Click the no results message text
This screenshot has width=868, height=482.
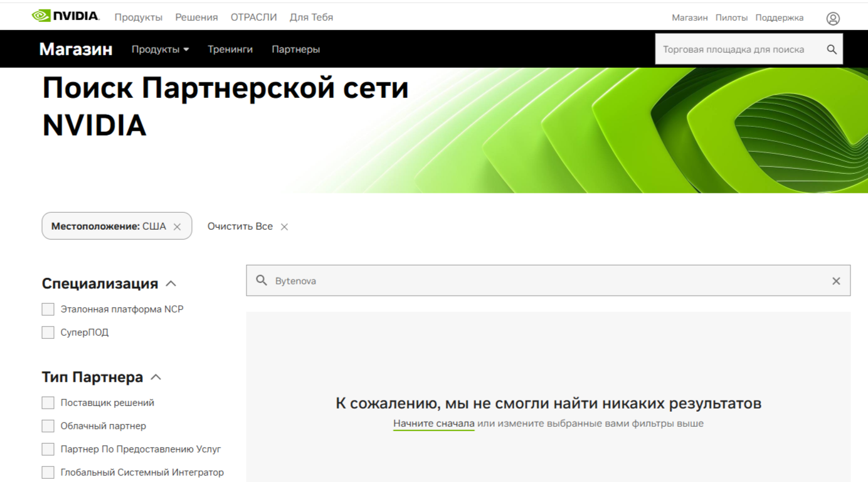(x=548, y=404)
